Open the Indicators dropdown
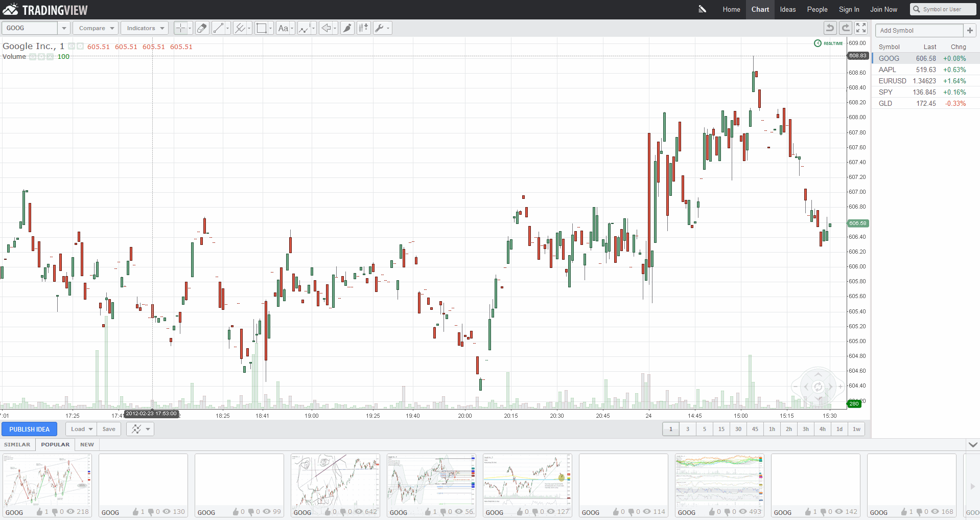 [x=145, y=28]
